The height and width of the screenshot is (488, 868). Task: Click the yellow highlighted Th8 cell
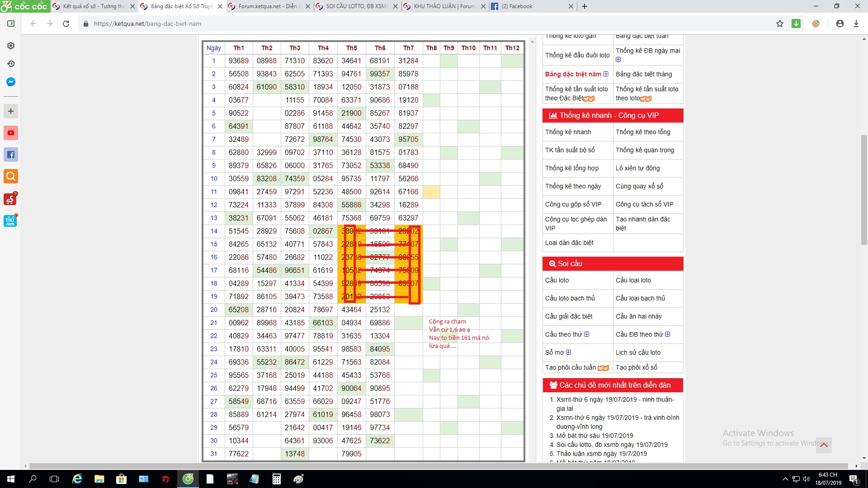(x=431, y=192)
